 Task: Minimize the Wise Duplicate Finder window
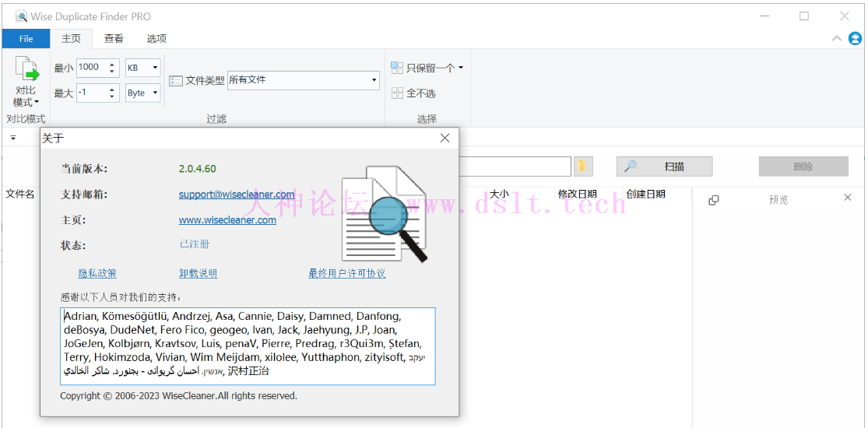point(764,16)
